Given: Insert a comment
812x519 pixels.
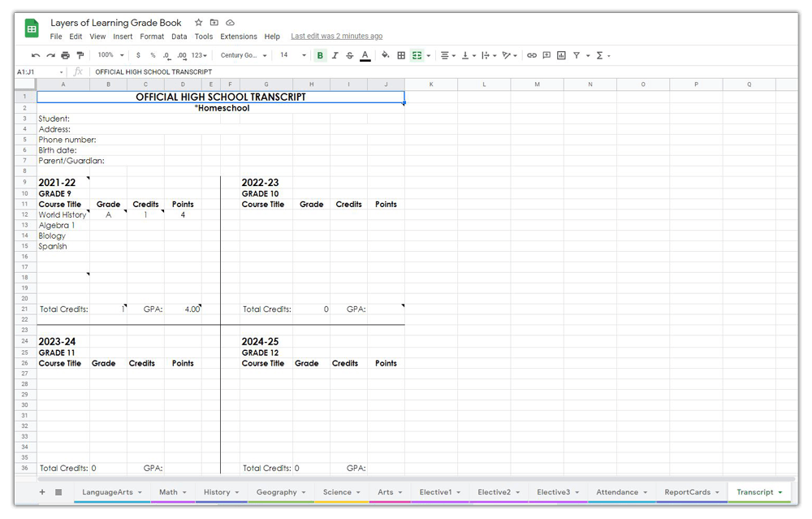Looking at the screenshot, I should pos(546,55).
